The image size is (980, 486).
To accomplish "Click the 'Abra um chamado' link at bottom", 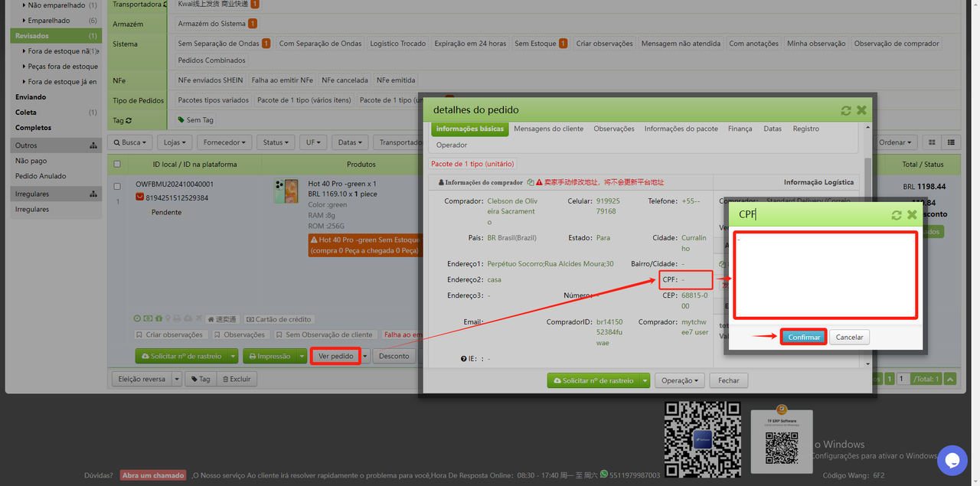I will point(152,475).
